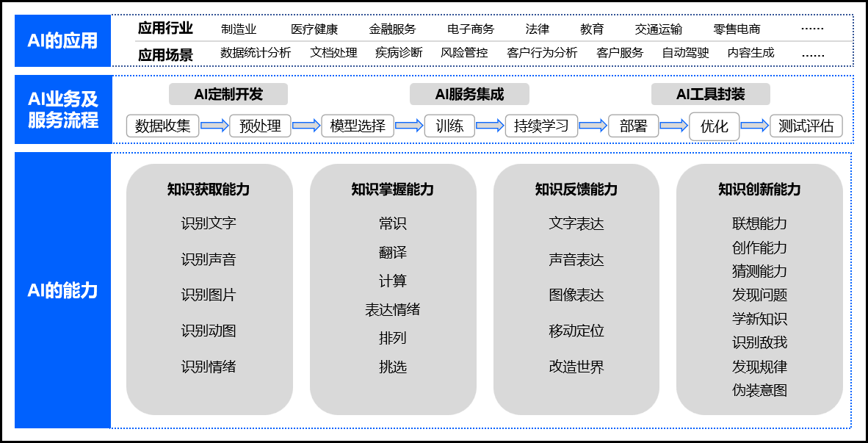Click the AI服务集成 gray header
Image resolution: width=868 pixels, height=443 pixels.
click(x=469, y=94)
